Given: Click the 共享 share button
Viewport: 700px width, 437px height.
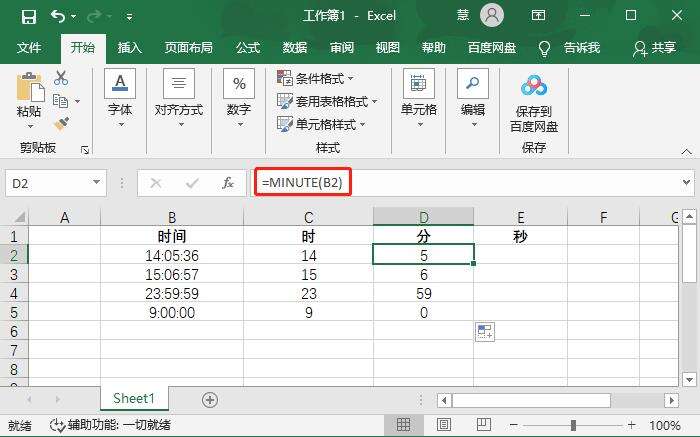Looking at the screenshot, I should point(654,48).
